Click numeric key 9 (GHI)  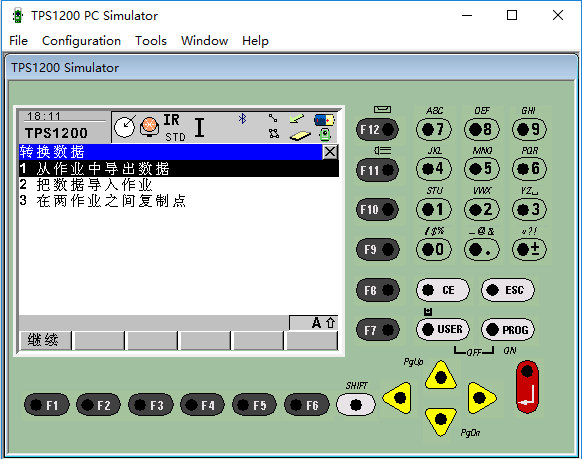[529, 129]
